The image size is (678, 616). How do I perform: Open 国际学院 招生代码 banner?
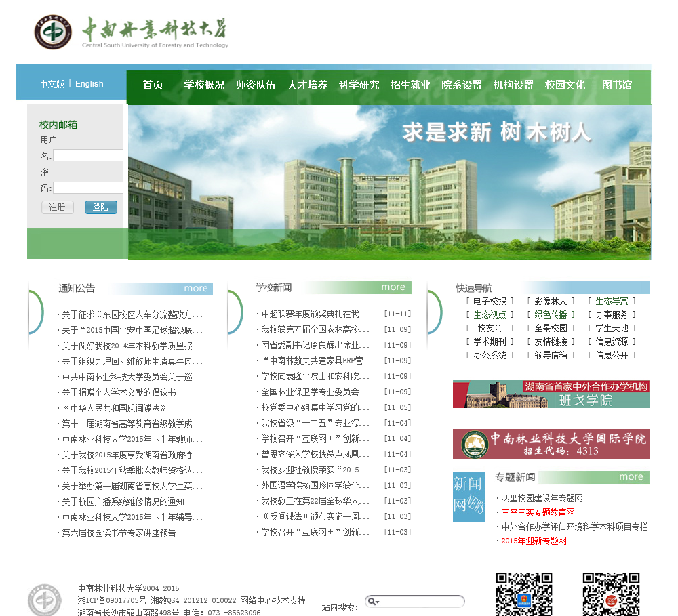tap(551, 444)
